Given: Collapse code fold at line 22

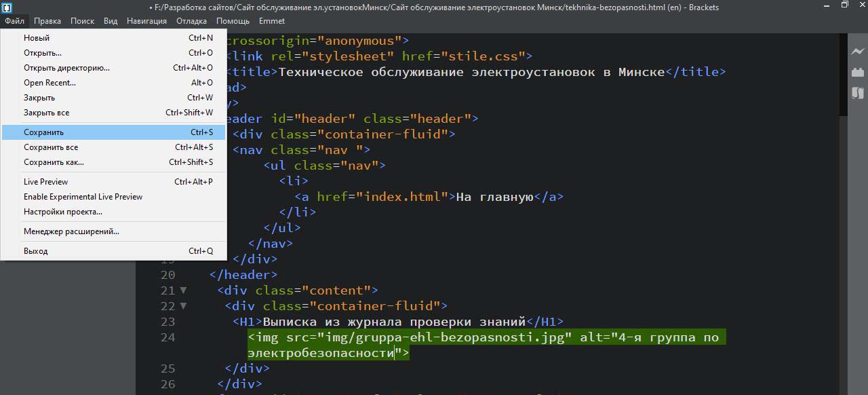Looking at the screenshot, I should [x=183, y=306].
